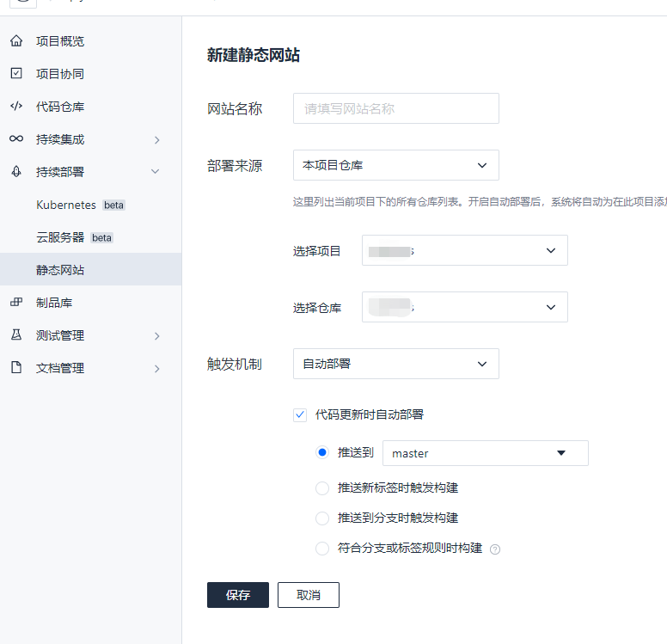Open the Kubernetes beta submenu item
The height and width of the screenshot is (644, 667).
click(x=80, y=205)
